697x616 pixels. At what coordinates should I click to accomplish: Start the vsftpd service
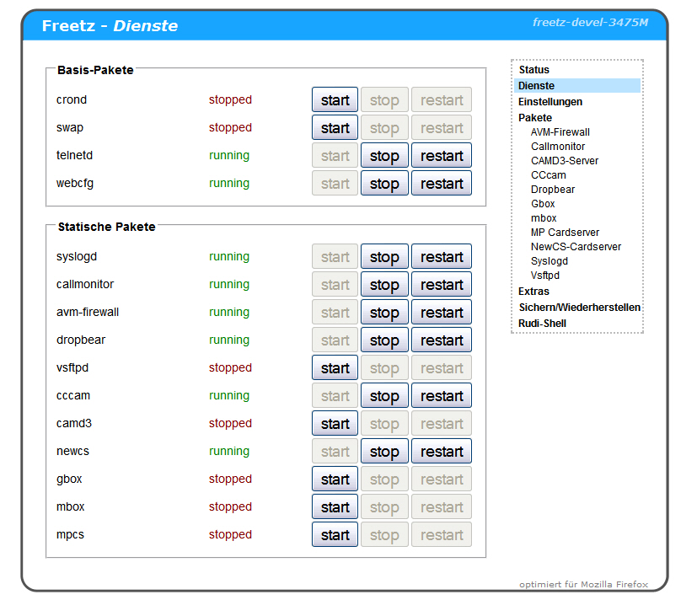tap(335, 368)
